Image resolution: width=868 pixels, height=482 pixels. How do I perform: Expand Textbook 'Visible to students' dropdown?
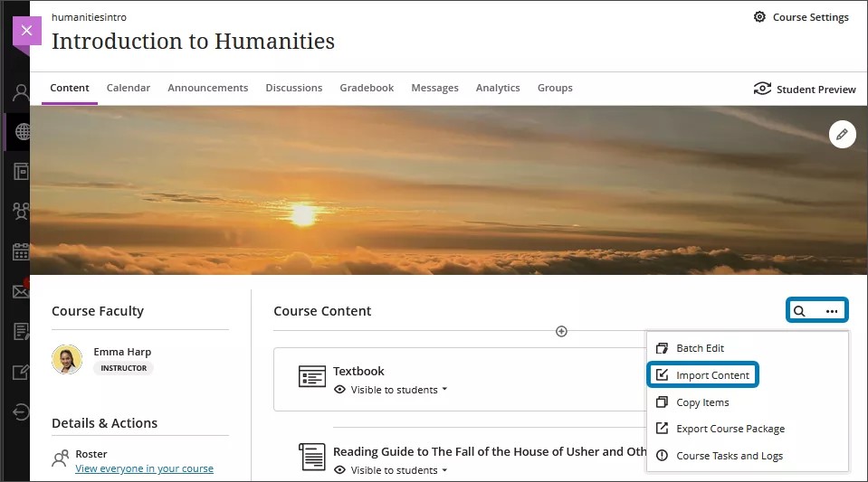(398, 390)
